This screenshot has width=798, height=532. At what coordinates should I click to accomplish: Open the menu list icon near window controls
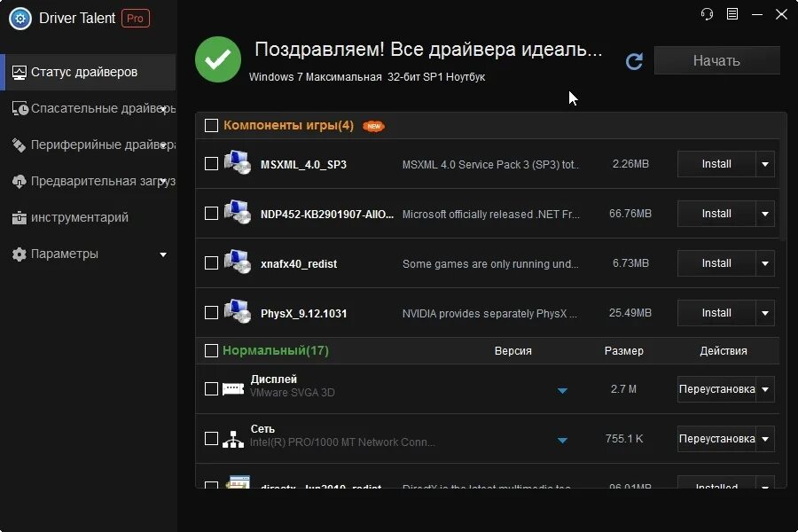click(x=731, y=14)
